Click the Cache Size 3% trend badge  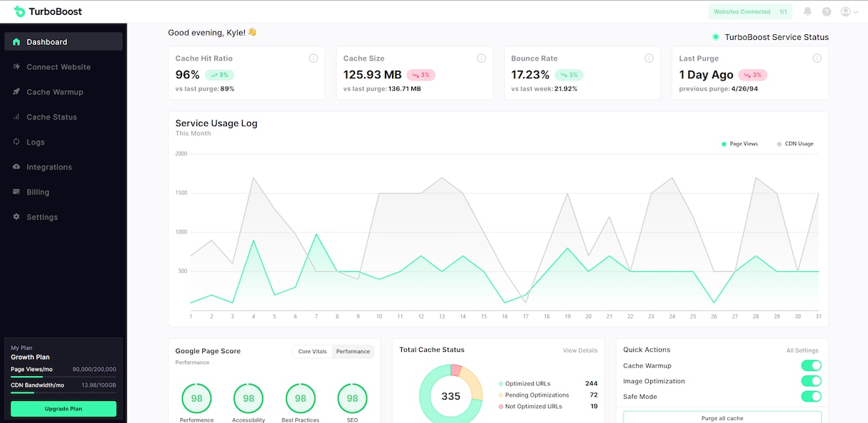[420, 75]
